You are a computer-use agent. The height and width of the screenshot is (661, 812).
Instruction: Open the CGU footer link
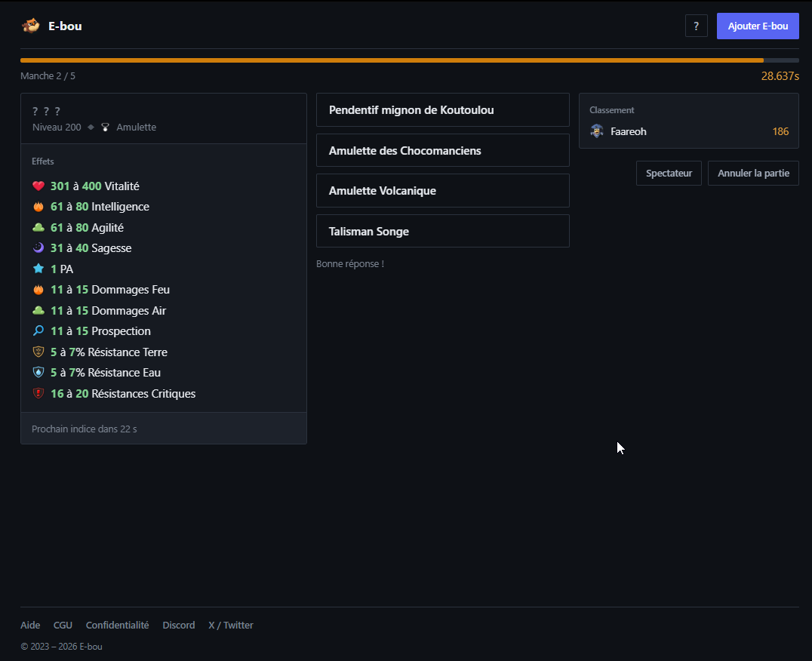pyautogui.click(x=63, y=625)
